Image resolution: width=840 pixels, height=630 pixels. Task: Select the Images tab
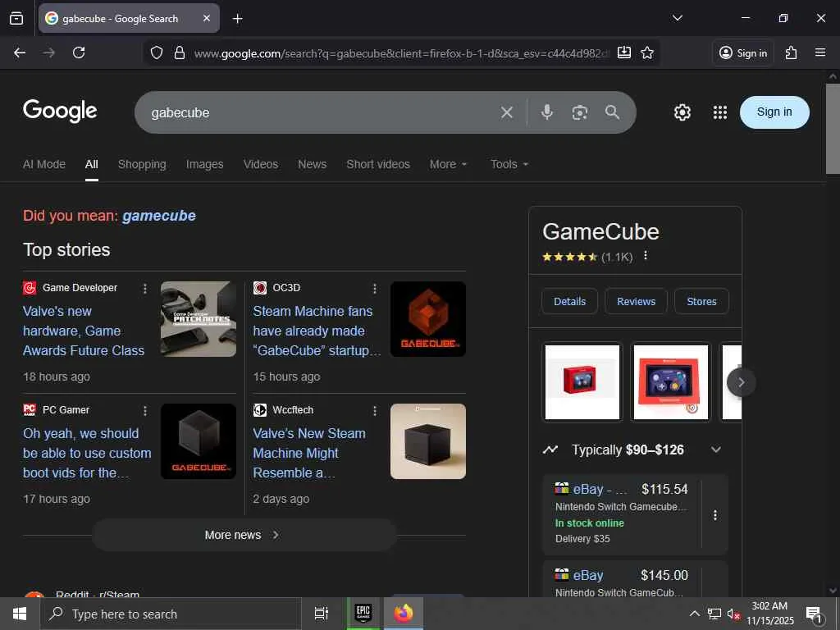pos(204,164)
